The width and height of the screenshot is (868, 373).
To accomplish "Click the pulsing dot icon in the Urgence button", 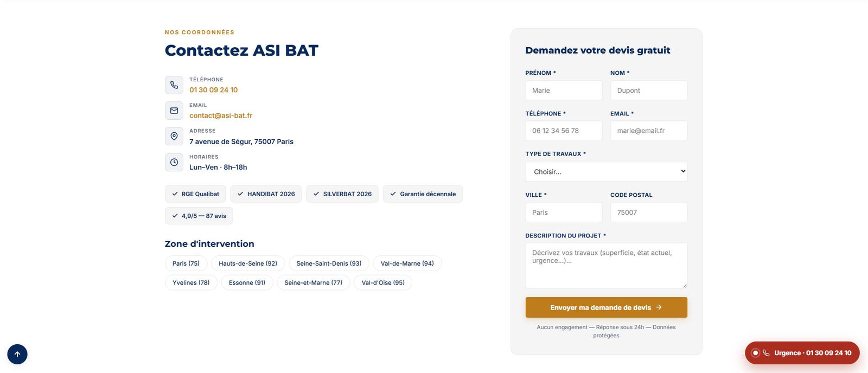I will [755, 353].
